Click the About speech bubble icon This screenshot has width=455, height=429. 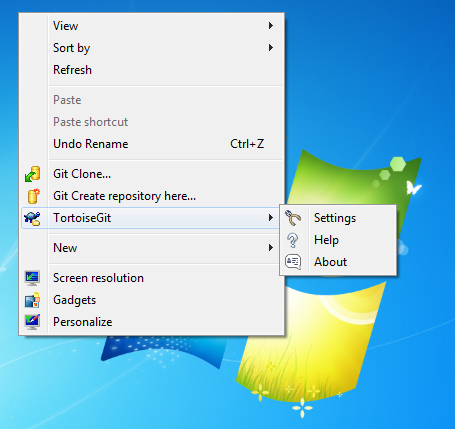(293, 262)
